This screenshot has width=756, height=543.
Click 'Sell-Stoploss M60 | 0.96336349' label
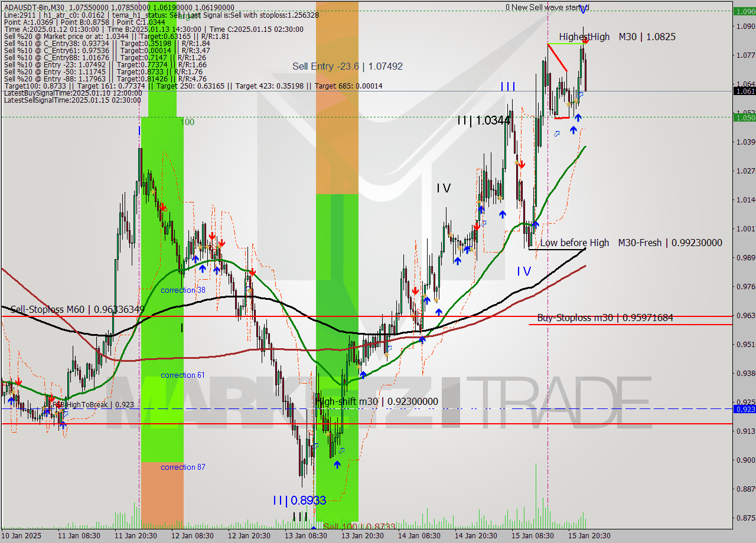(77, 309)
